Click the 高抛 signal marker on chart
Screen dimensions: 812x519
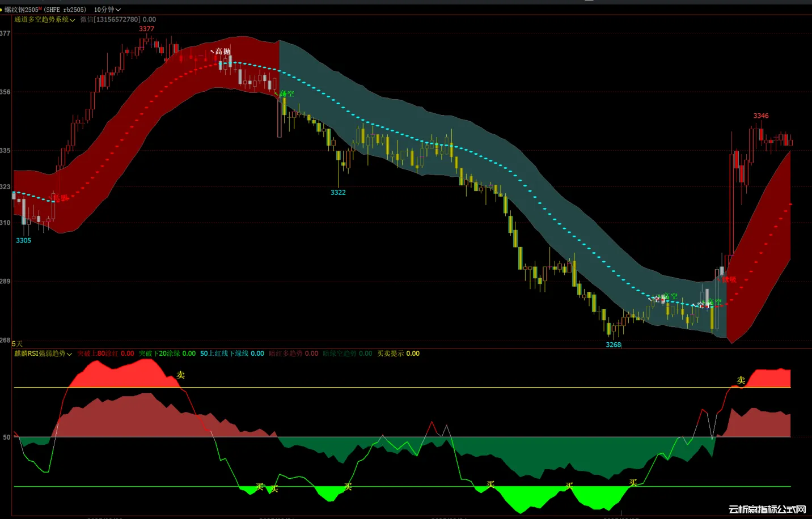coord(222,52)
